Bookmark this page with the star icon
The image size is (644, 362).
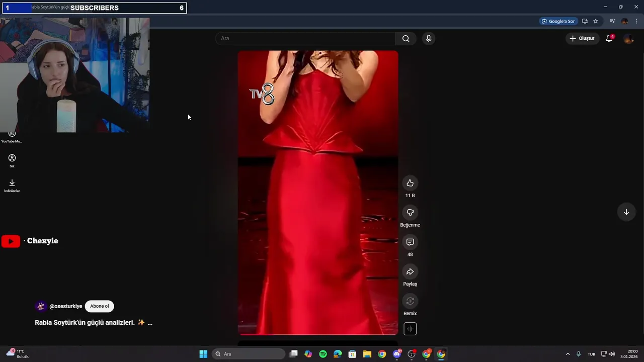[x=596, y=21]
